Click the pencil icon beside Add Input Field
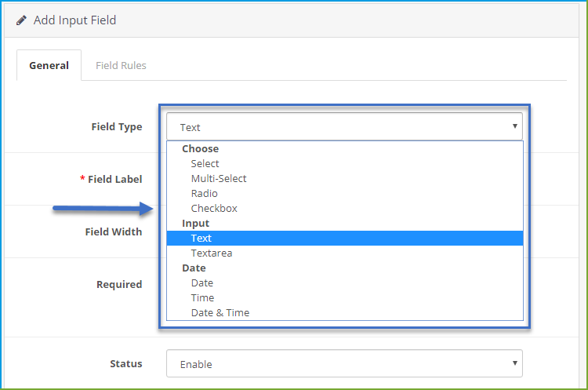Screen dimensions: 588x390 21,20
